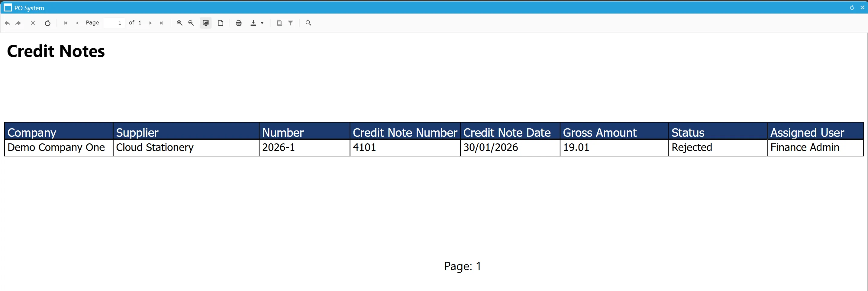Select credit note number 4101
The image size is (868, 291).
coord(405,148)
